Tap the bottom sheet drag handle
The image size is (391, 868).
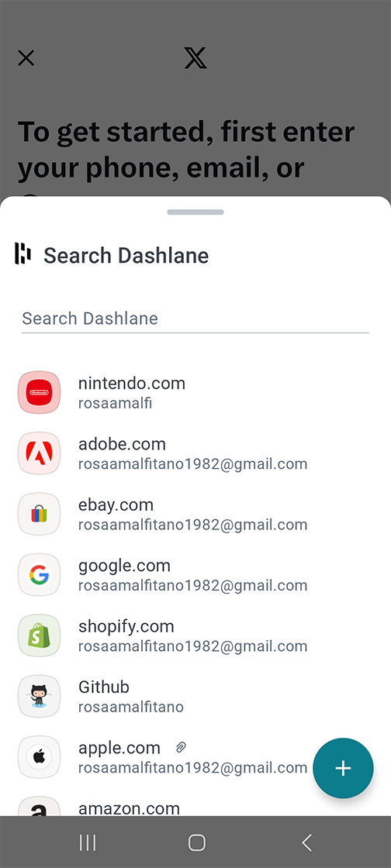pyautogui.click(x=195, y=212)
